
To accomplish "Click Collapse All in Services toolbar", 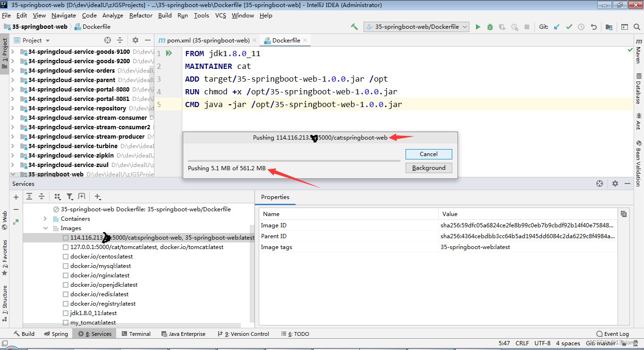I will coord(42,197).
